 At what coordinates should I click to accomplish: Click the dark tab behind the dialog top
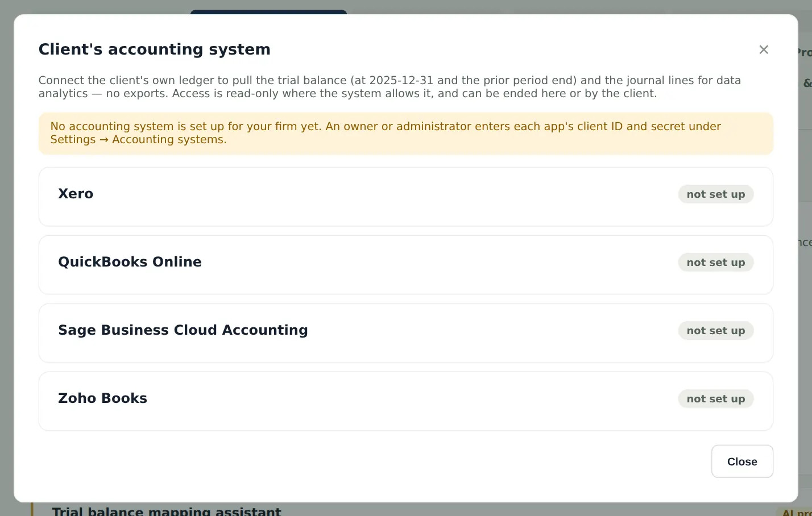coord(268,12)
